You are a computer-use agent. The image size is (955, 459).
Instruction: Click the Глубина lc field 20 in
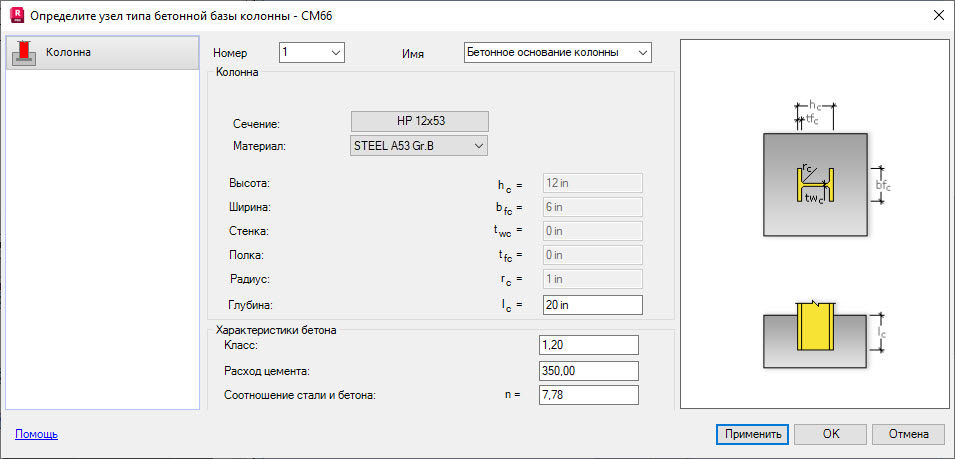click(x=592, y=305)
